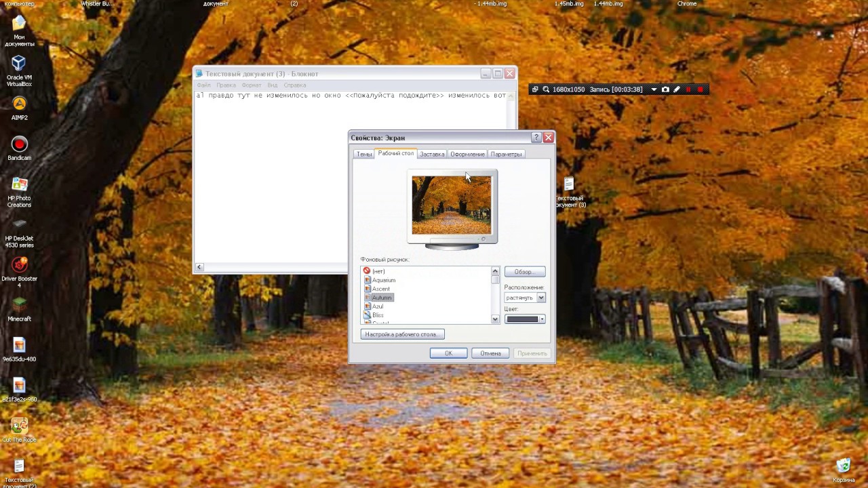Viewport: 868px width, 488px height.
Task: Click the 1680x1050 resolution label
Action: click(x=568, y=89)
